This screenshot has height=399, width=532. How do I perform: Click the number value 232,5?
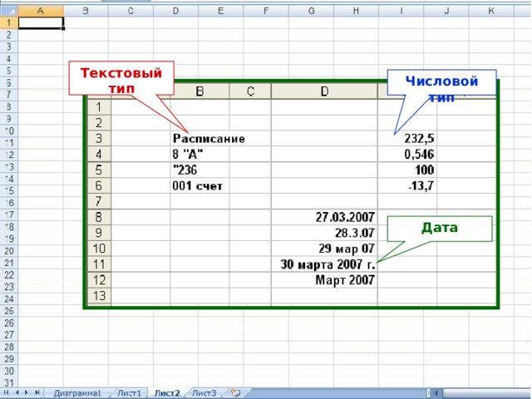point(419,139)
